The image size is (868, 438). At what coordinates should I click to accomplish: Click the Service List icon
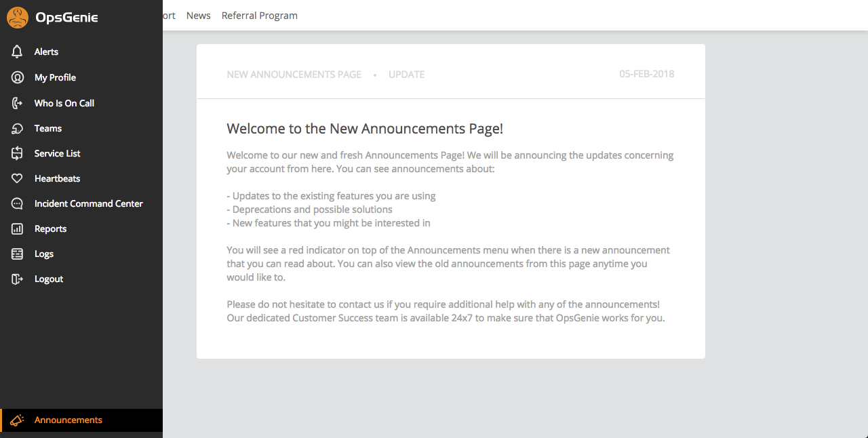coord(18,153)
